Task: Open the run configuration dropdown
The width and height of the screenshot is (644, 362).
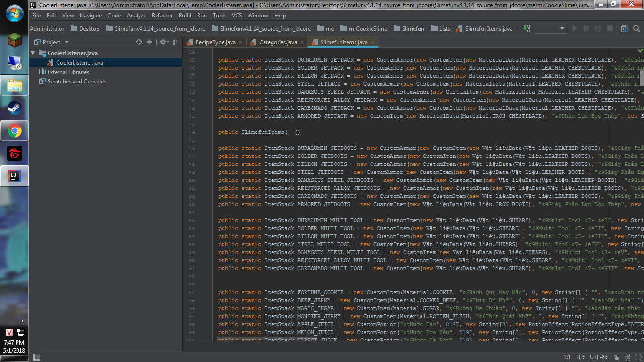Action: (x=550, y=28)
